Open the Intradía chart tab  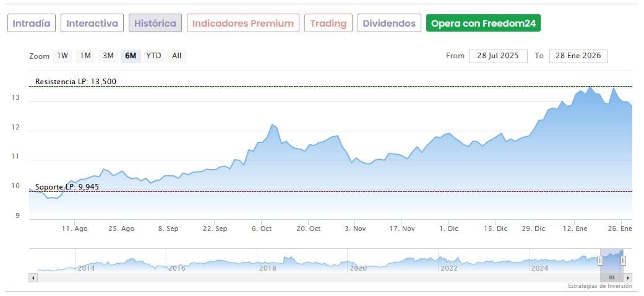pyautogui.click(x=32, y=24)
